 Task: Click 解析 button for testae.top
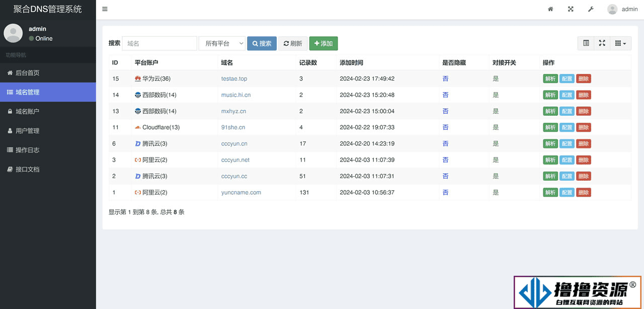point(550,79)
